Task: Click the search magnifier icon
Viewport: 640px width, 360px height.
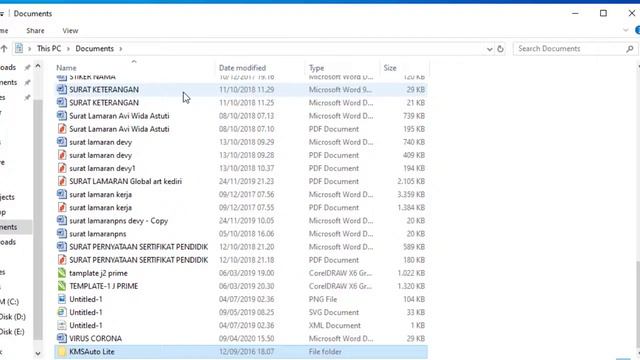Action: (x=629, y=49)
